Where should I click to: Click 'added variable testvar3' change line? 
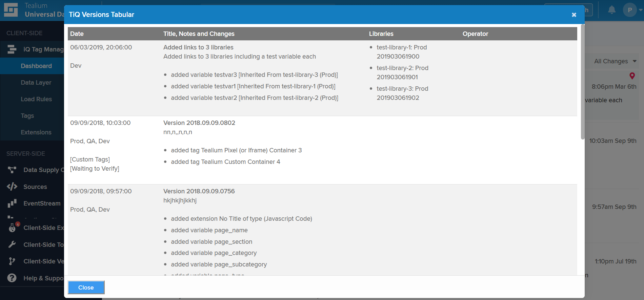tap(254, 75)
